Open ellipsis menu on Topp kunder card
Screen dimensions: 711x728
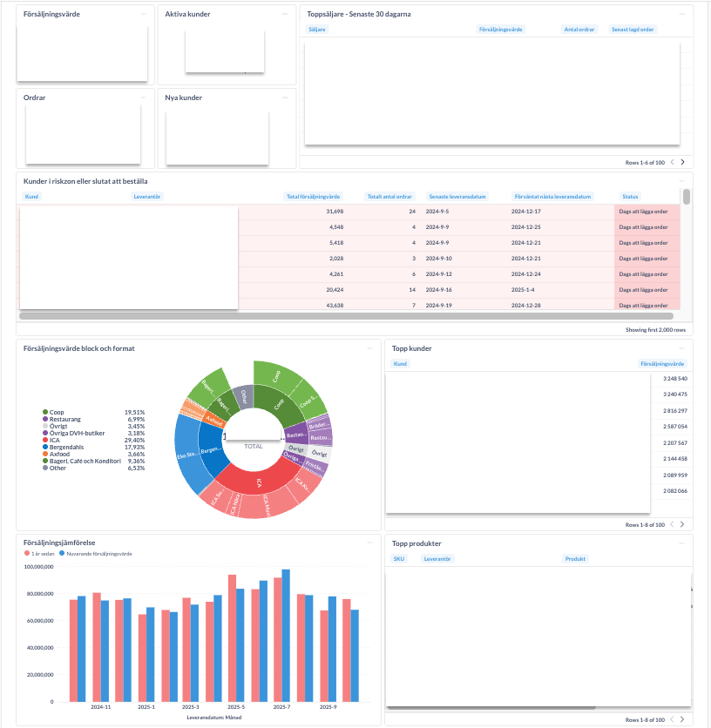pos(681,348)
